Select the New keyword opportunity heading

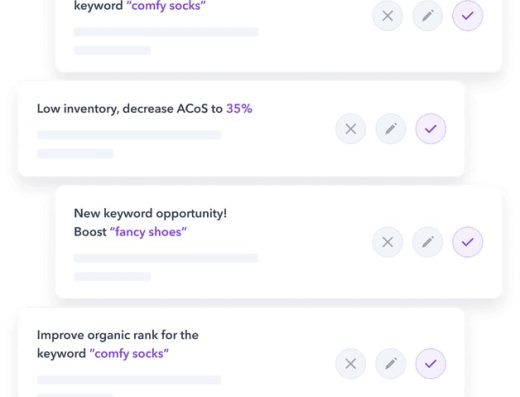(x=150, y=213)
